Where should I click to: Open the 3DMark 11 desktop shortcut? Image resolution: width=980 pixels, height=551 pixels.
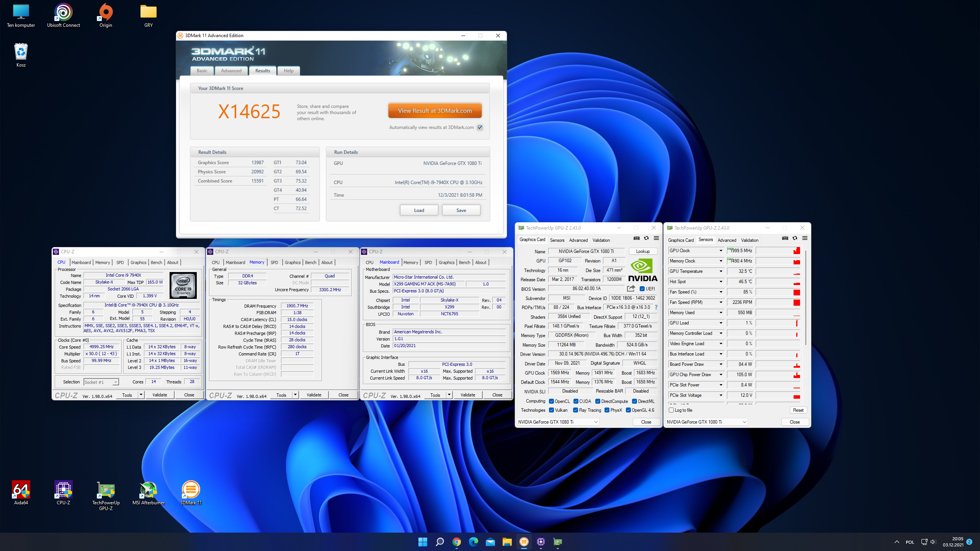[x=191, y=493]
